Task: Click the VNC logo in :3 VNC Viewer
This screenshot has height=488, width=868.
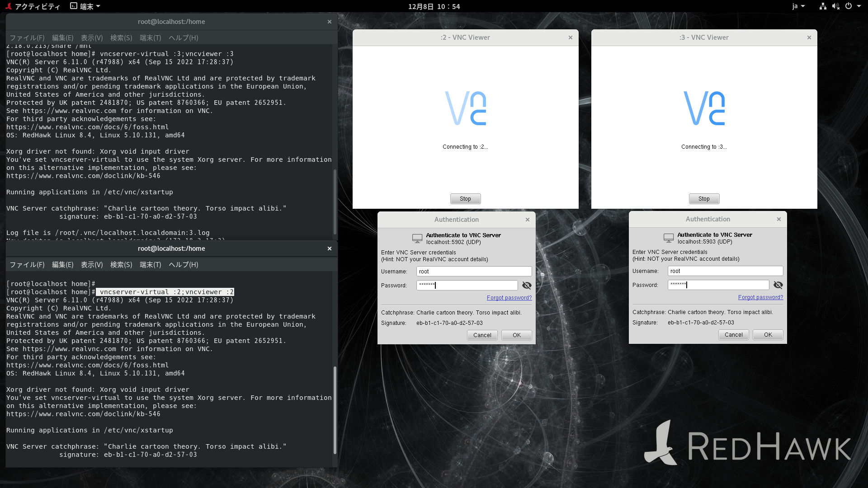Action: pyautogui.click(x=704, y=108)
